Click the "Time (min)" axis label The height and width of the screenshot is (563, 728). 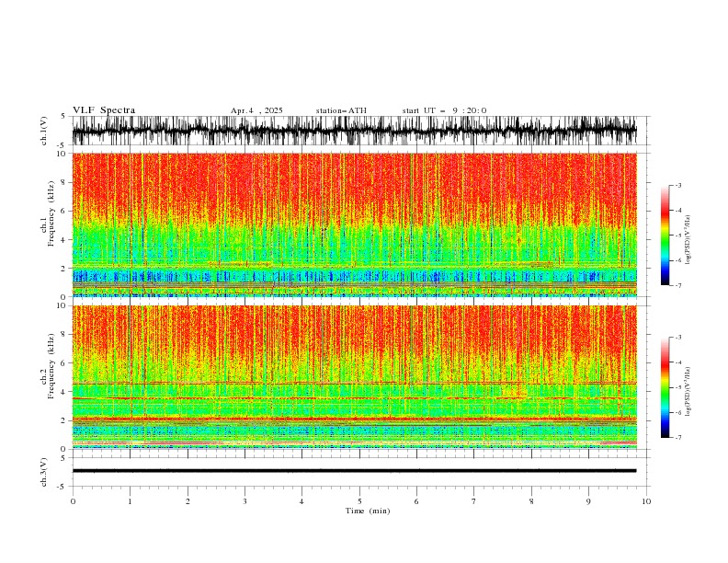point(368,511)
